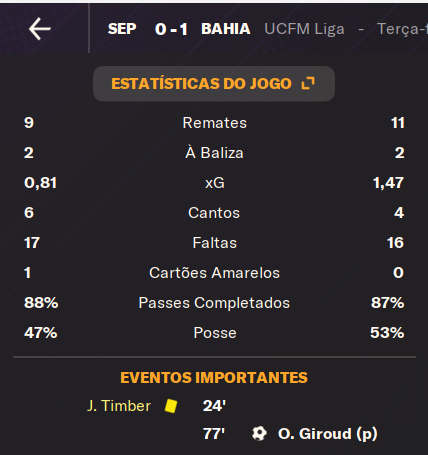Click the Faltas statistic label
The height and width of the screenshot is (455, 428).
pyautogui.click(x=214, y=243)
